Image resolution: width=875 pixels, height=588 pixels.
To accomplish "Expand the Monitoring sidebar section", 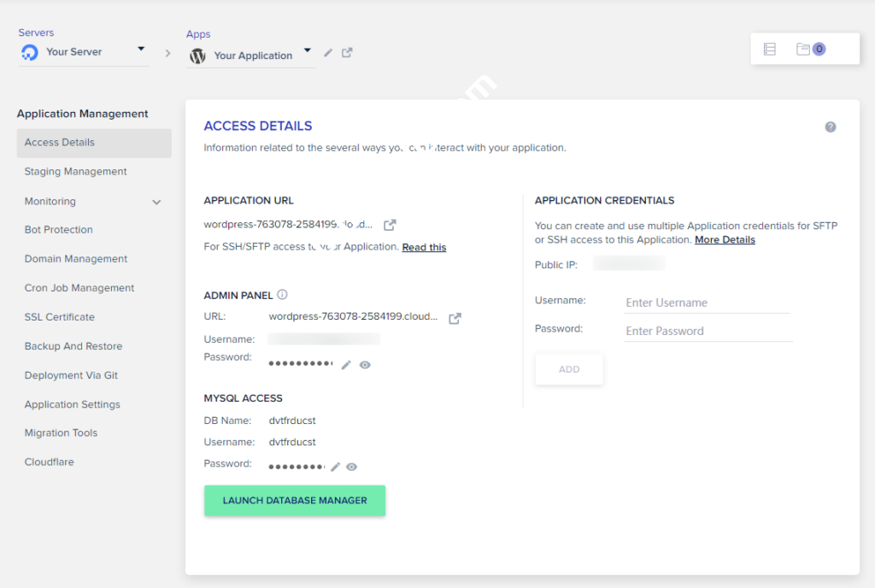I will point(156,202).
